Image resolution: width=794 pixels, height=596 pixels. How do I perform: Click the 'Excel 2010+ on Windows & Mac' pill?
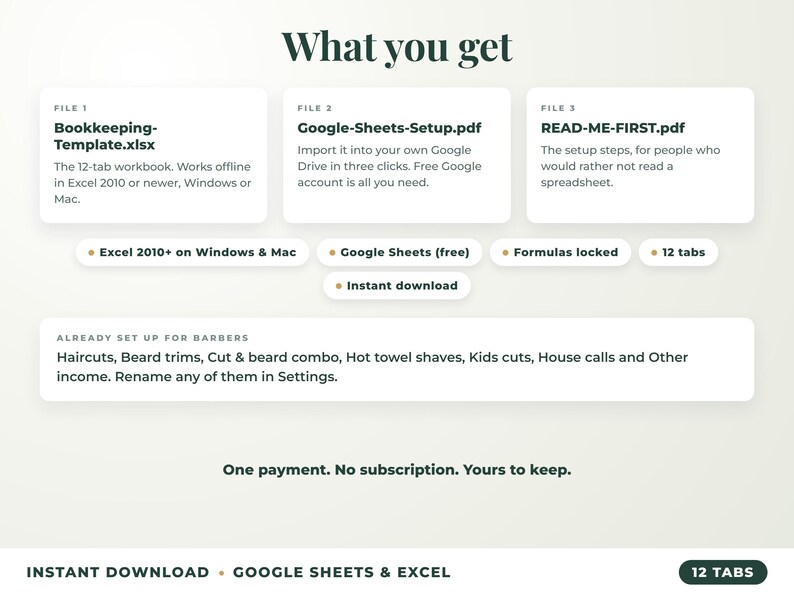(192, 252)
